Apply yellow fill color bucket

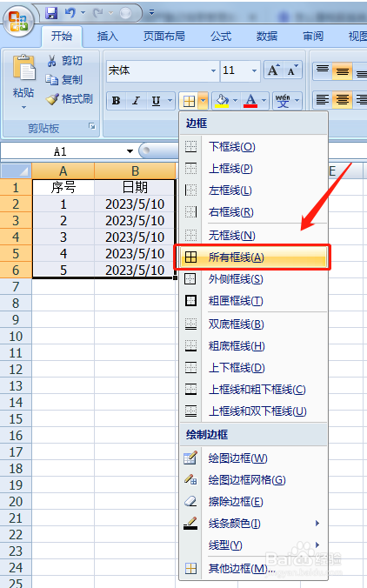(223, 101)
